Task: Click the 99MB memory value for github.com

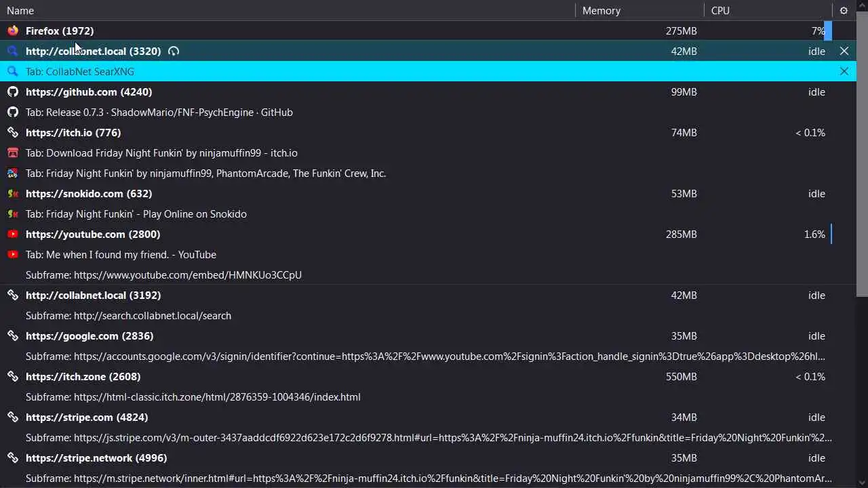Action: pyautogui.click(x=684, y=91)
